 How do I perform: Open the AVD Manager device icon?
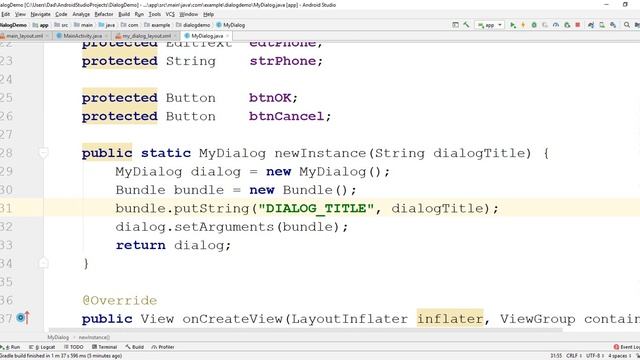(x=602, y=25)
